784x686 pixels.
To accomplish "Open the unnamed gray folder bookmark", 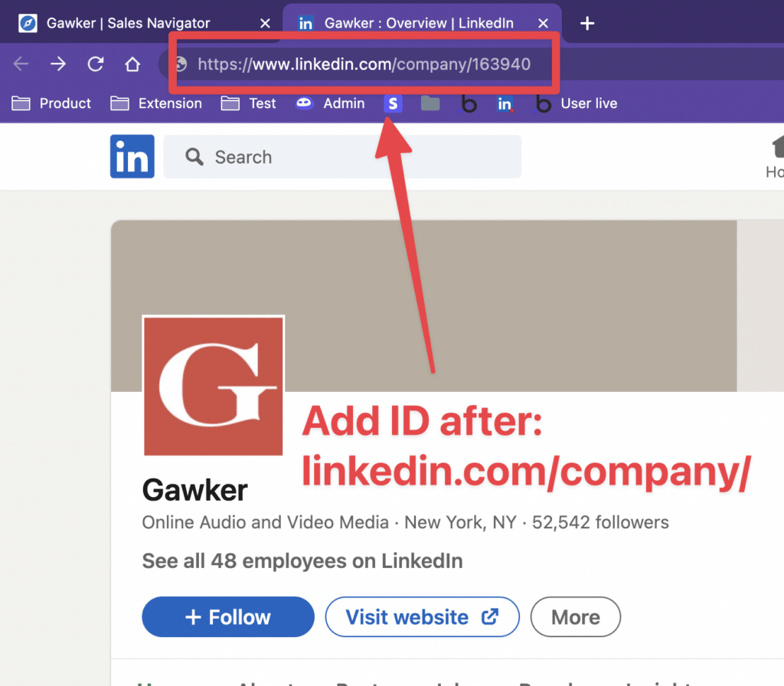I will 430,103.
